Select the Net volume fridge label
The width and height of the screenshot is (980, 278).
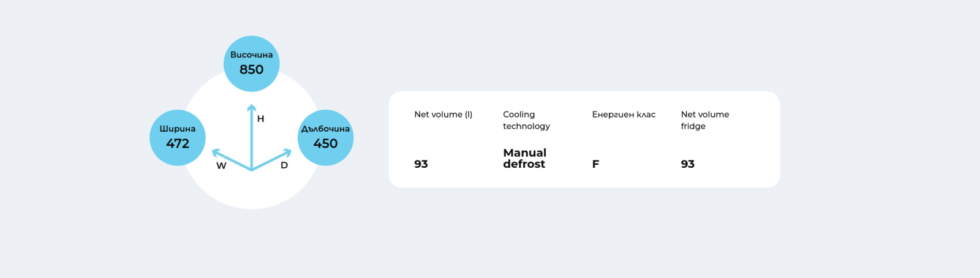[705, 120]
